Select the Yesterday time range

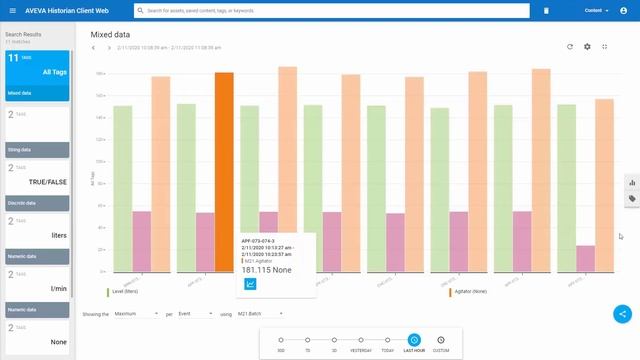(361, 340)
